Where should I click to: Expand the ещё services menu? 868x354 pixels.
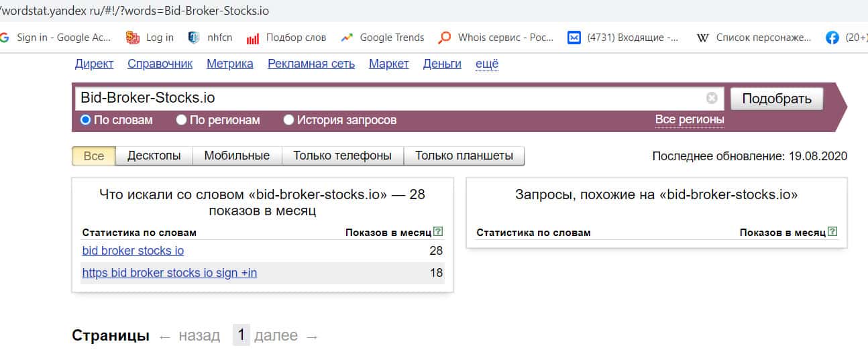(x=487, y=64)
